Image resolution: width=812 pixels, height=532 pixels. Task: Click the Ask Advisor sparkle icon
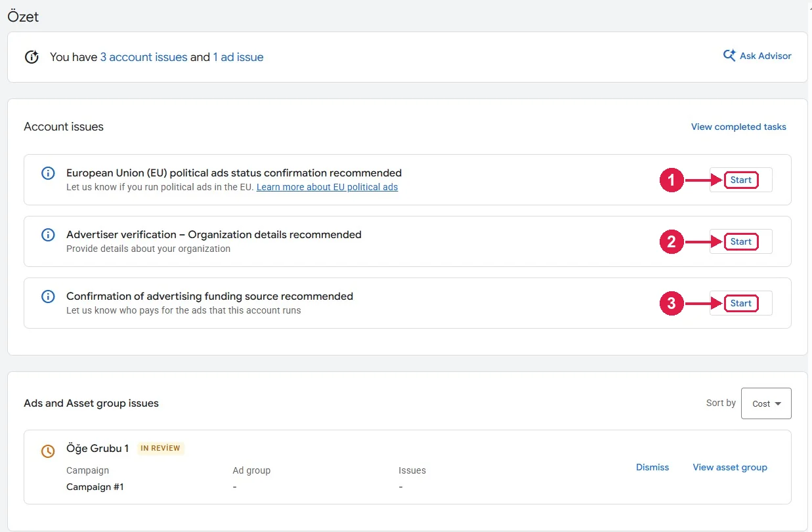click(729, 56)
